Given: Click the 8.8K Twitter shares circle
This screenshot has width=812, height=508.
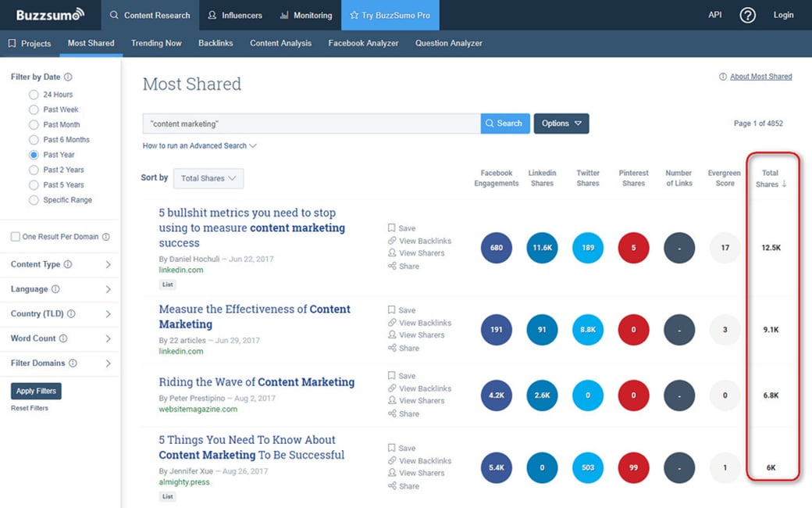Looking at the screenshot, I should 588,330.
